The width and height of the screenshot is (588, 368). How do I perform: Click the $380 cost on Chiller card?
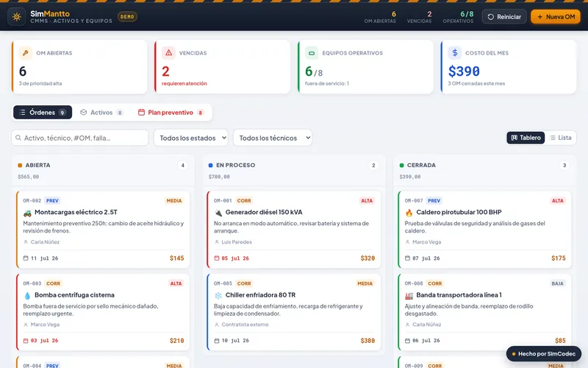point(367,341)
